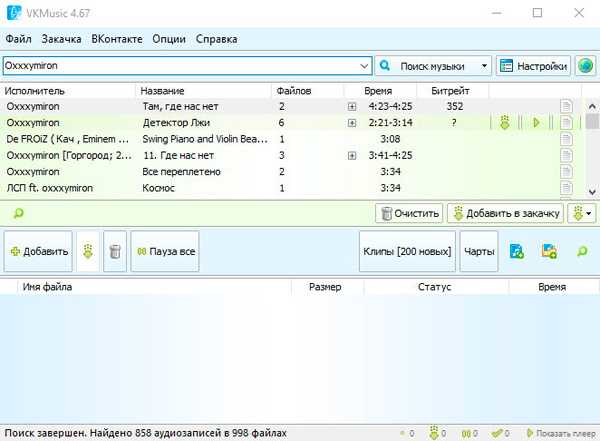Image resolution: width=600 pixels, height=441 pixels.
Task: Click the download icon in Детектор Лжи row
Action: (505, 123)
